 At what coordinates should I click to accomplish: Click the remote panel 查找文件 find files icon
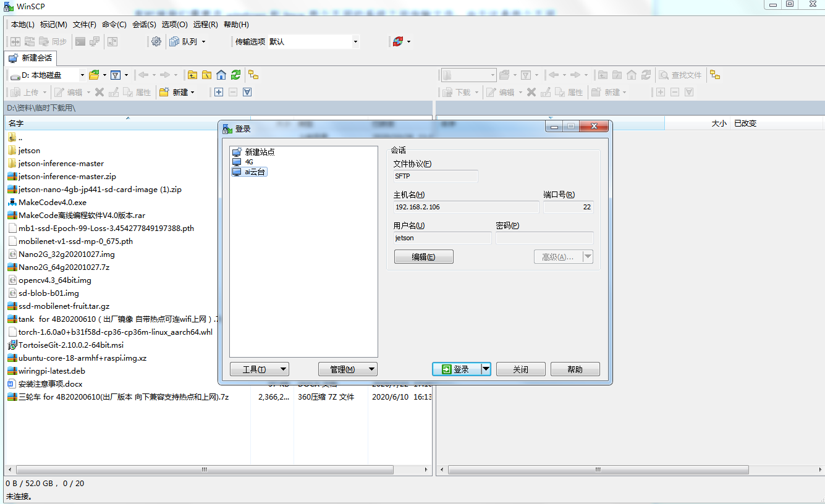click(680, 75)
